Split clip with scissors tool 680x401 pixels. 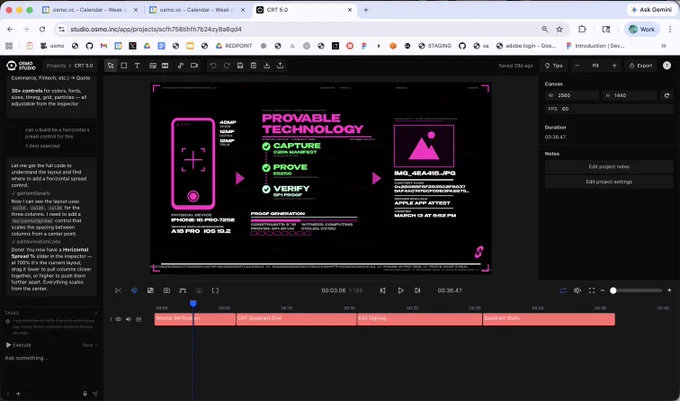118,290
